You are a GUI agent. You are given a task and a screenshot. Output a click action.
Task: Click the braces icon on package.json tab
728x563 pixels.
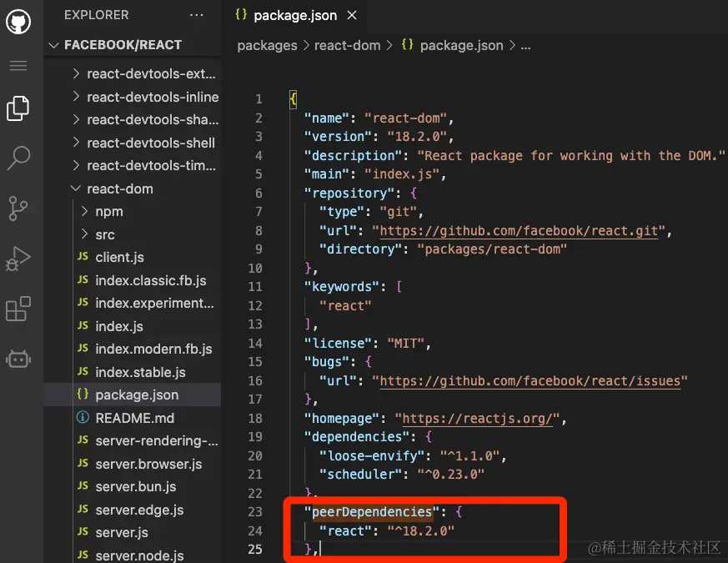tap(240, 14)
